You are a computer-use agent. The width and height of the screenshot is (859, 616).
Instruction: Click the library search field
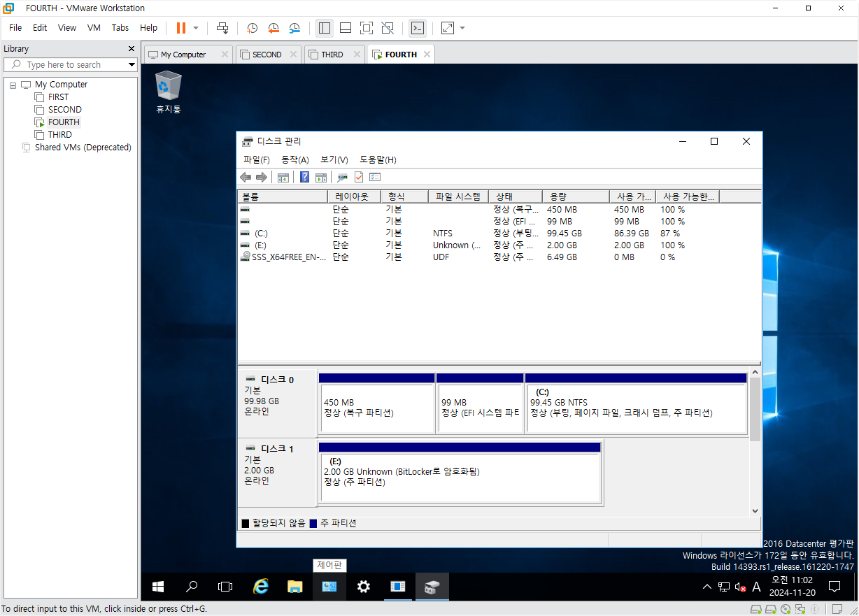click(x=70, y=64)
